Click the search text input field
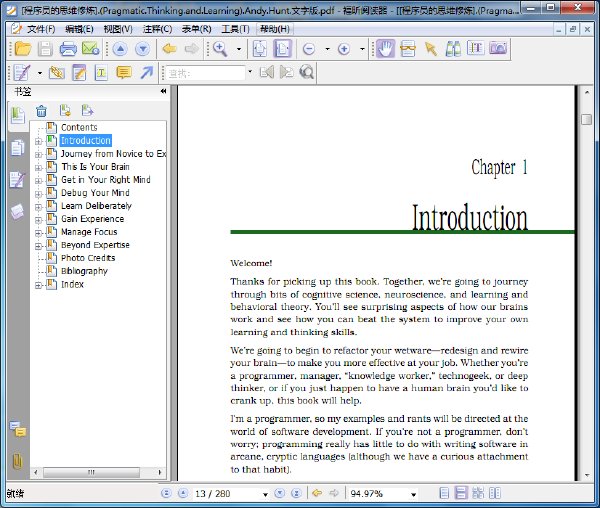 (205, 73)
